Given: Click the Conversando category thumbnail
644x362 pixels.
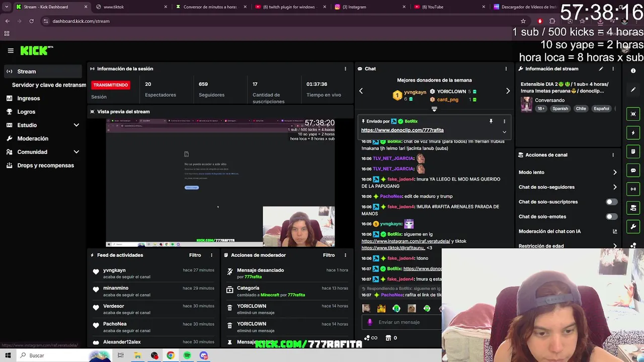Looking at the screenshot, I should click(x=526, y=104).
